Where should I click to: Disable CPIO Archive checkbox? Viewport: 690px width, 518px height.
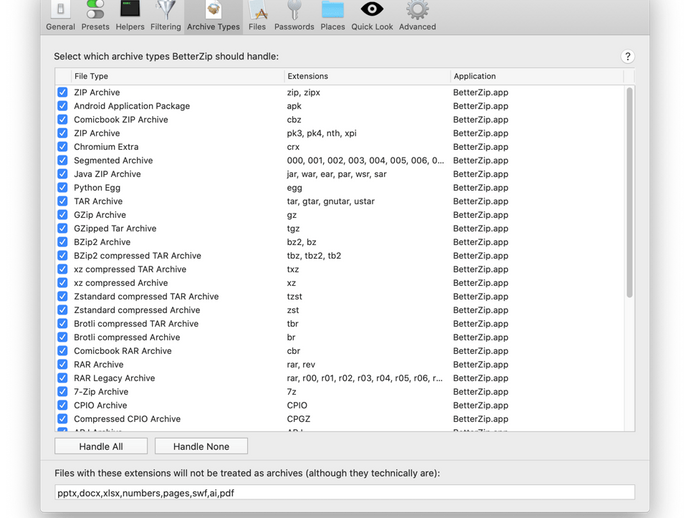click(62, 405)
